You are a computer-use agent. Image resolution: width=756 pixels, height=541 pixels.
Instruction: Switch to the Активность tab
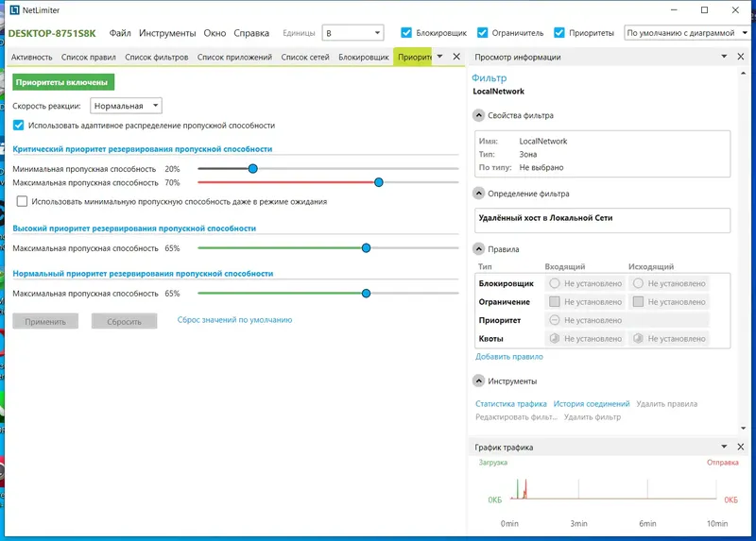tap(31, 57)
